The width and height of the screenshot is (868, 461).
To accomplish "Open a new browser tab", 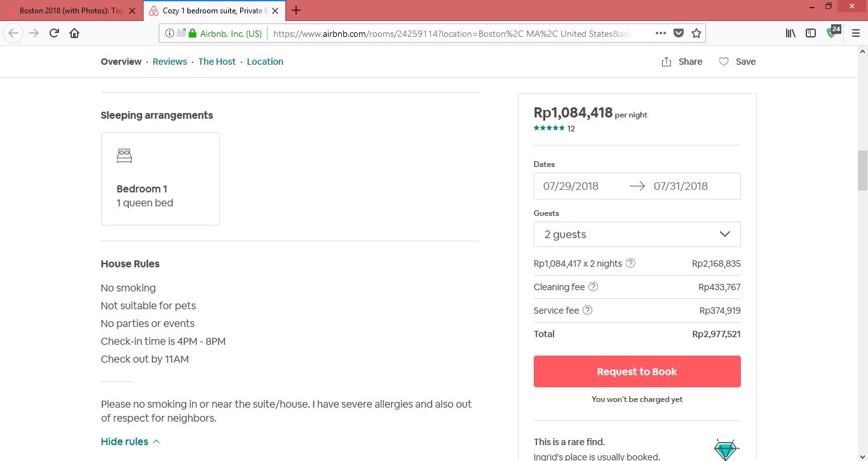I will (296, 11).
